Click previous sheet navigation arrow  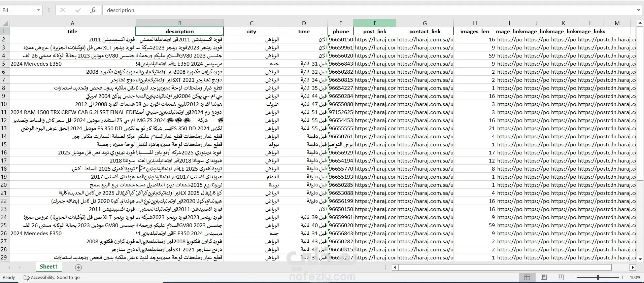pos(9,268)
